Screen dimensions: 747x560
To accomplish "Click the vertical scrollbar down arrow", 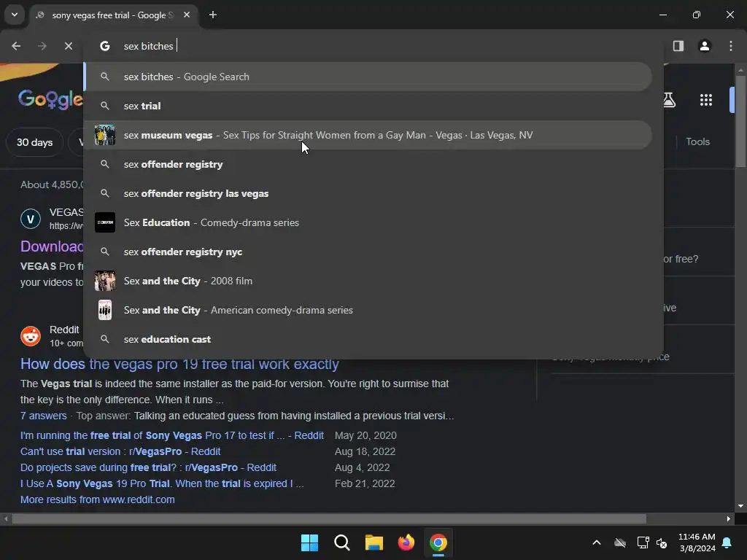I will [x=740, y=506].
